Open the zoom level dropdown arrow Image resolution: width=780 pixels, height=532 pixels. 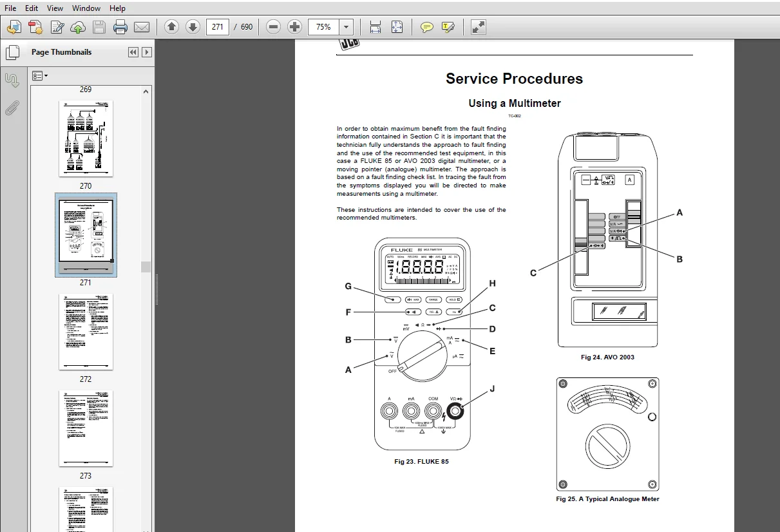pos(347,27)
